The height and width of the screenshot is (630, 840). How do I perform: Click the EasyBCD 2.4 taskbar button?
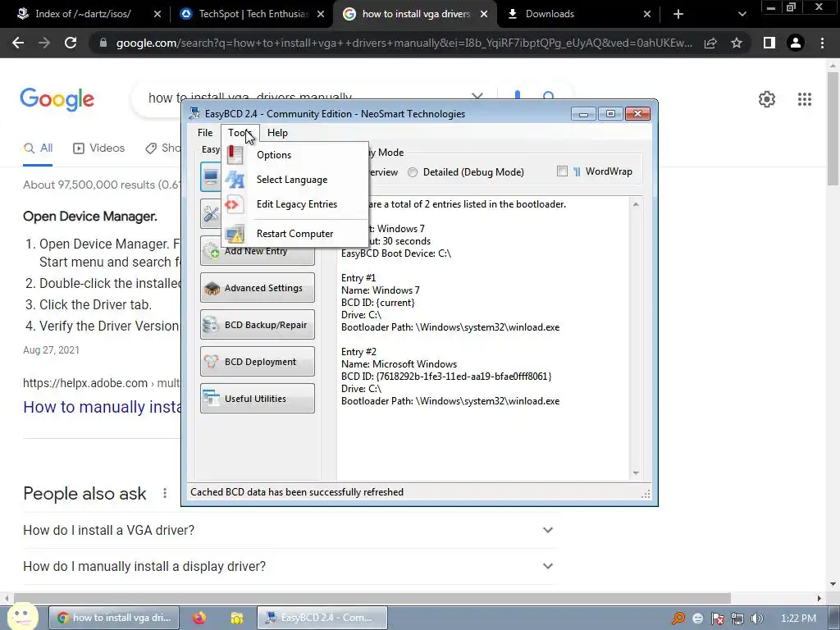322,618
